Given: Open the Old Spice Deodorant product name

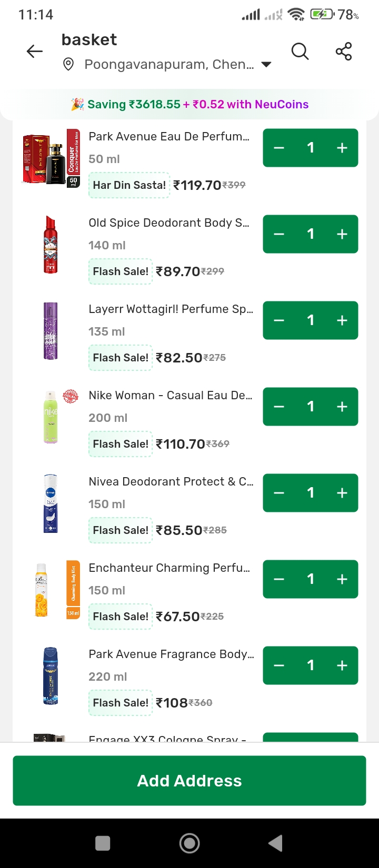Looking at the screenshot, I should (x=169, y=223).
